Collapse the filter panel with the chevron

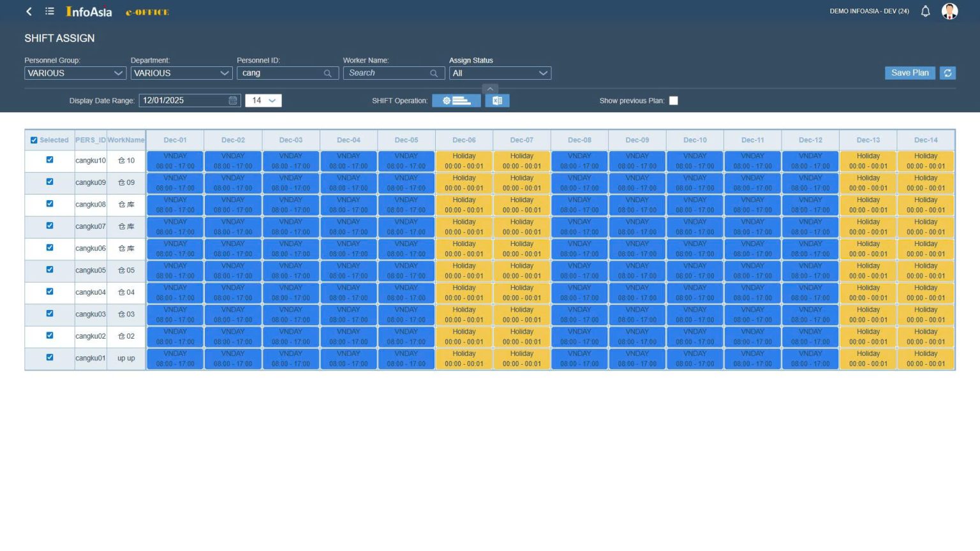click(x=490, y=89)
